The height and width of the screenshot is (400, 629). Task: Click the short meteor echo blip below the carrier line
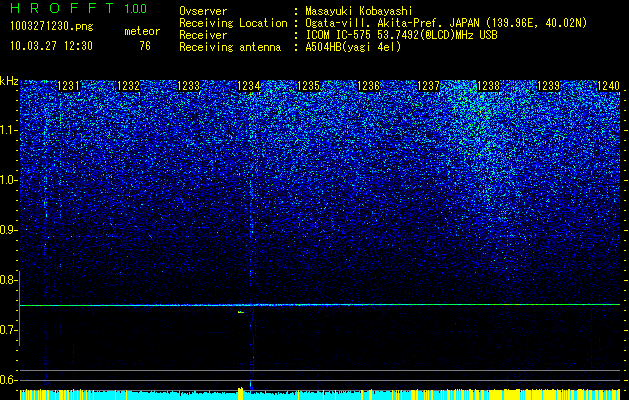click(x=241, y=312)
